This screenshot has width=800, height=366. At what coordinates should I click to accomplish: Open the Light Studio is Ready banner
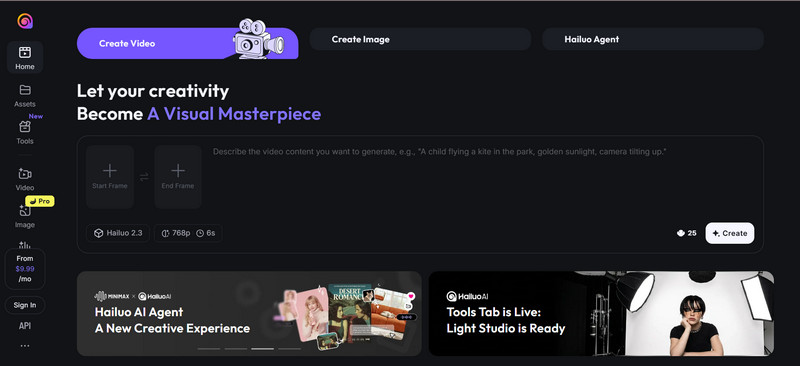coord(601,313)
